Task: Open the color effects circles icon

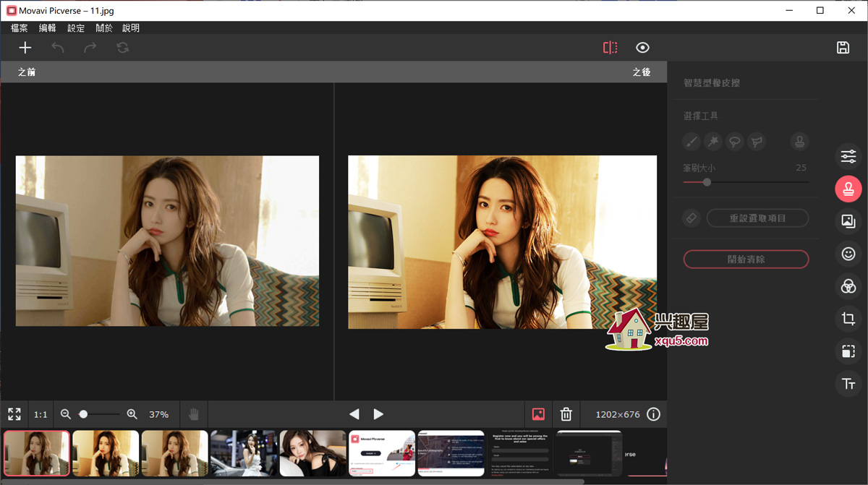Action: (848, 286)
